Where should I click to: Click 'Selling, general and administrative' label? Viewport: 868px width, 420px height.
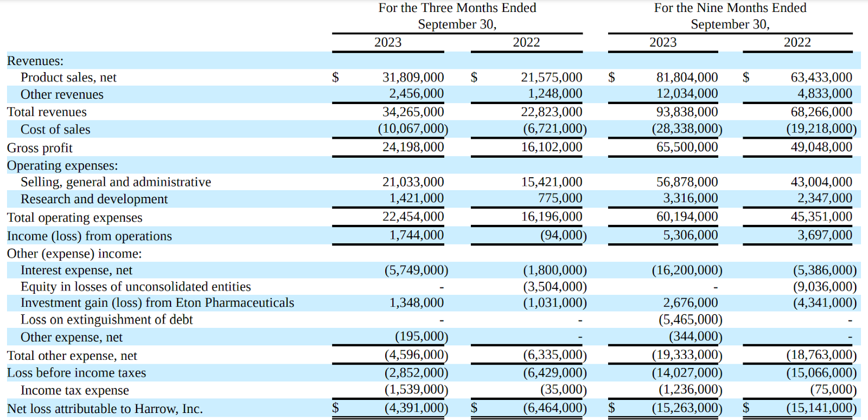coord(116,182)
